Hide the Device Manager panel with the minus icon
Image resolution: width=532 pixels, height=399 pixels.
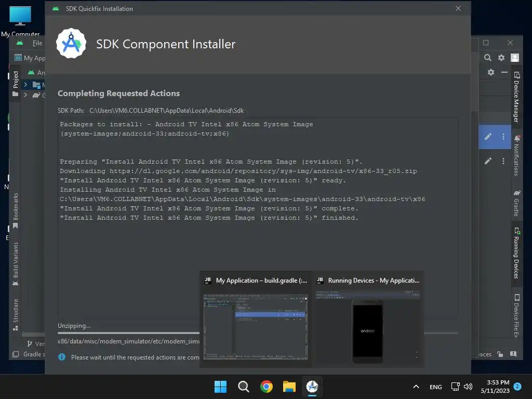[504, 72]
